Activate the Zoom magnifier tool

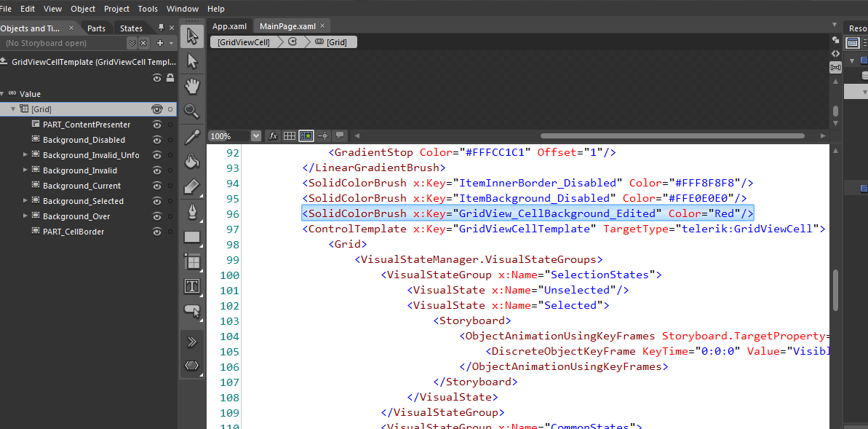192,111
